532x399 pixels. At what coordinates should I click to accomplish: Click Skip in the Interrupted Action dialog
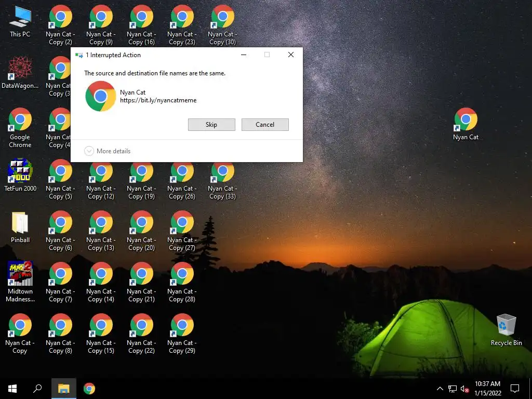pyautogui.click(x=211, y=125)
